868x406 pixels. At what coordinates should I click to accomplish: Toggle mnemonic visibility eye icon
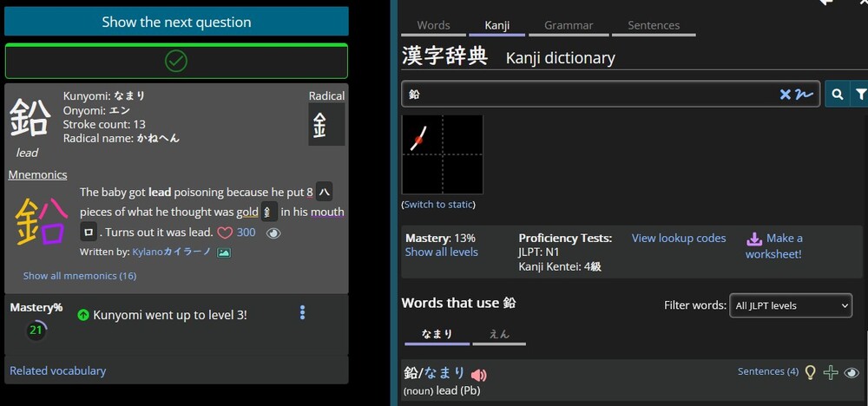click(273, 232)
